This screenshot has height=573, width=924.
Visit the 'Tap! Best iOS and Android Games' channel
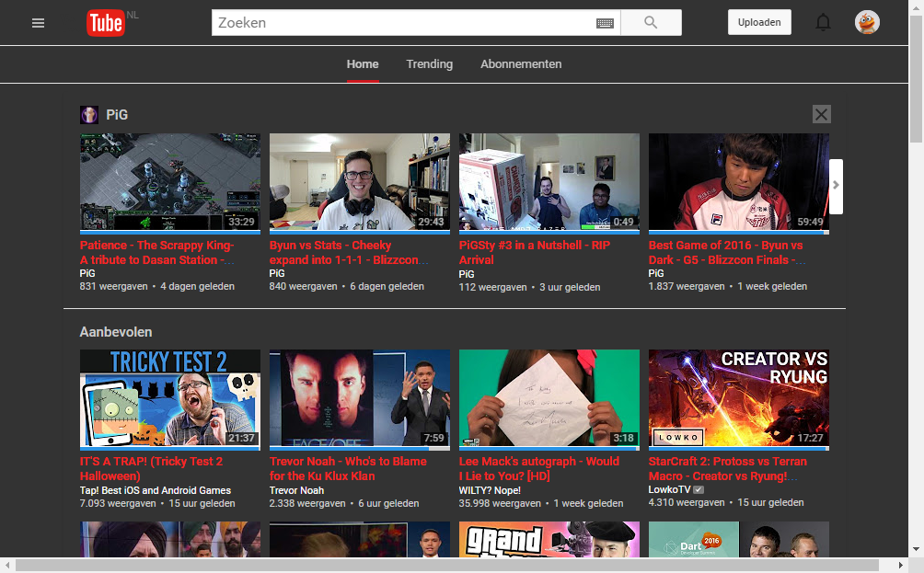pyautogui.click(x=156, y=490)
